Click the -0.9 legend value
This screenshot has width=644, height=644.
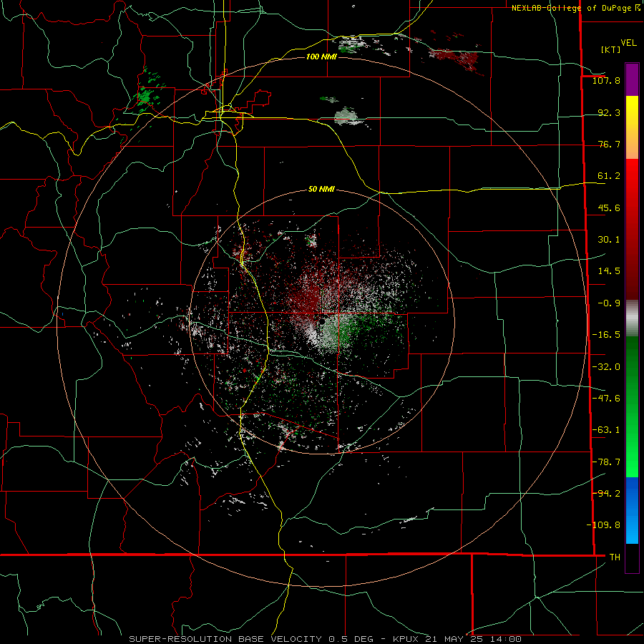pos(609,303)
